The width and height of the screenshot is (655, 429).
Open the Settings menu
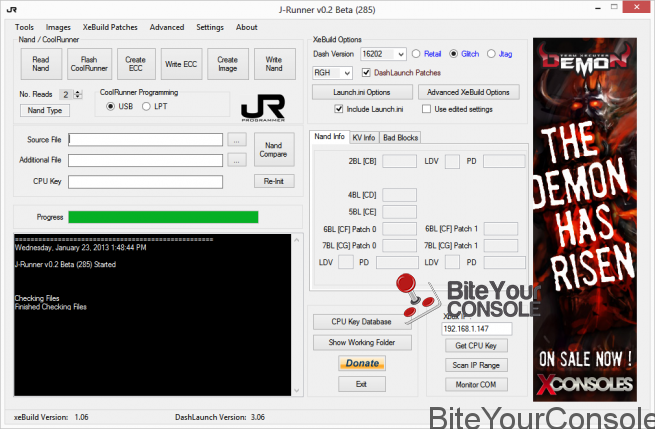pyautogui.click(x=210, y=27)
